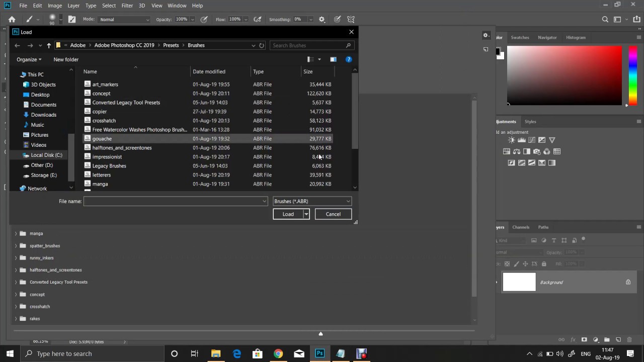644x362 pixels.
Task: Open smoothing options gear icon
Action: pyautogui.click(x=322, y=20)
